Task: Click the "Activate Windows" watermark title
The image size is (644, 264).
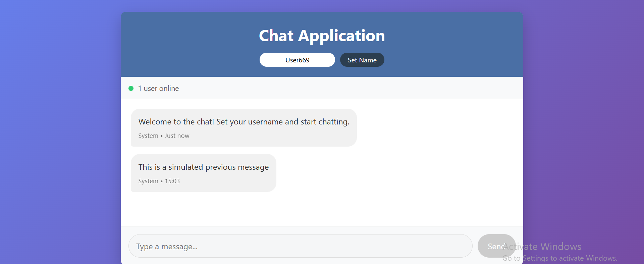Action: click(x=547, y=247)
